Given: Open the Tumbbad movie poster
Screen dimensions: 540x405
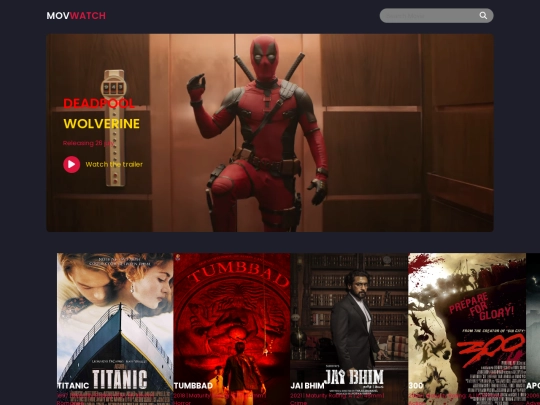Looking at the screenshot, I should point(232,329).
